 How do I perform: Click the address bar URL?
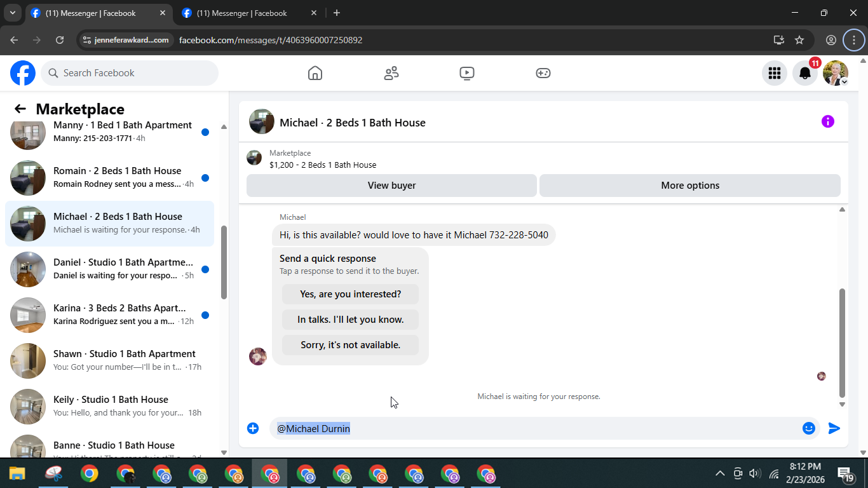271,40
